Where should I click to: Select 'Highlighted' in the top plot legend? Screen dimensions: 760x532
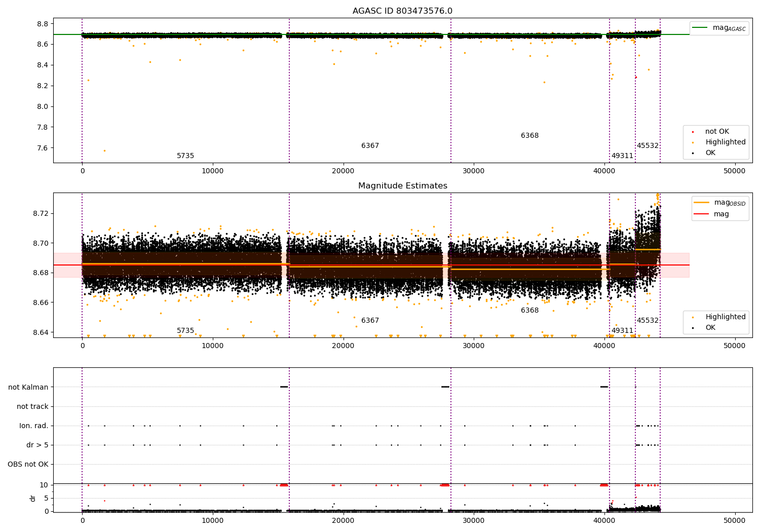pyautogui.click(x=726, y=142)
